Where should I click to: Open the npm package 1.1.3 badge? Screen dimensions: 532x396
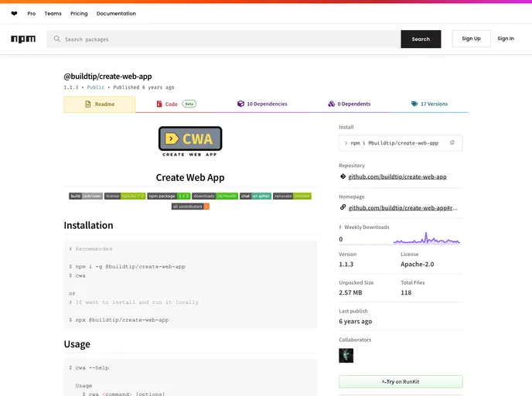tap(169, 196)
